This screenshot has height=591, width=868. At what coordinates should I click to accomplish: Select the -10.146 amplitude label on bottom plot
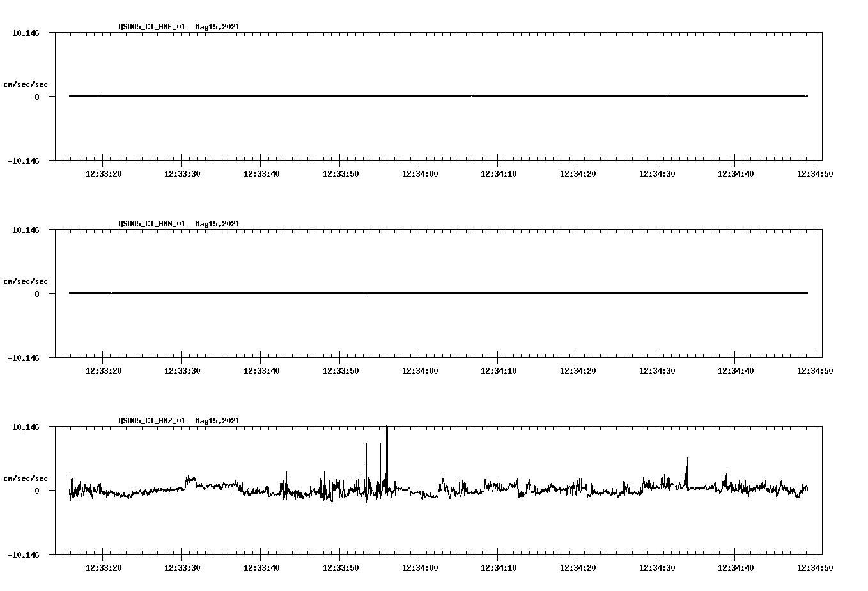point(23,554)
